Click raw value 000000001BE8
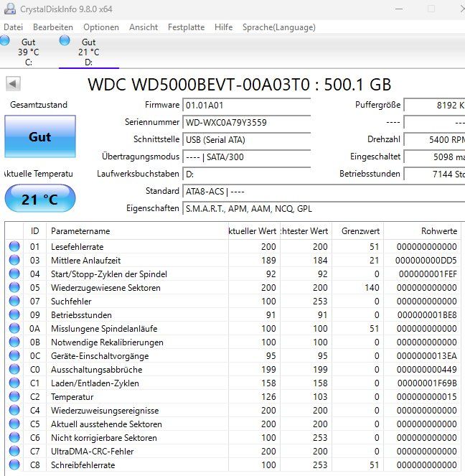 (427, 315)
